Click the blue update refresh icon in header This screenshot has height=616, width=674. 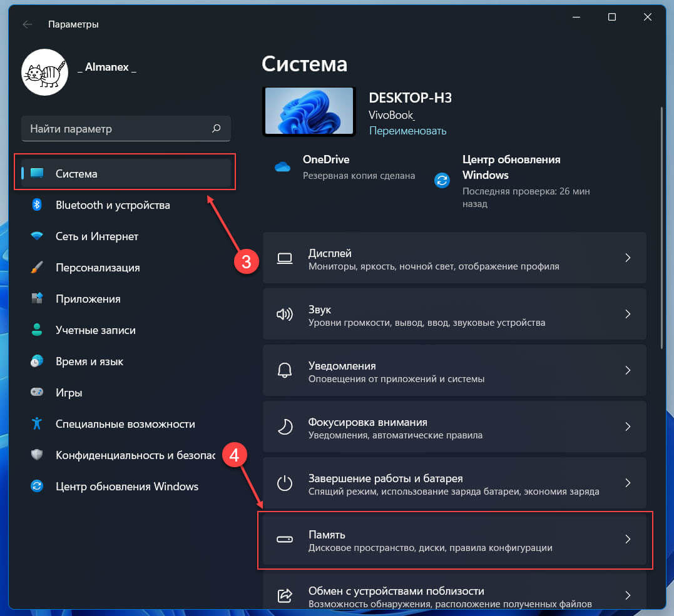(x=442, y=180)
